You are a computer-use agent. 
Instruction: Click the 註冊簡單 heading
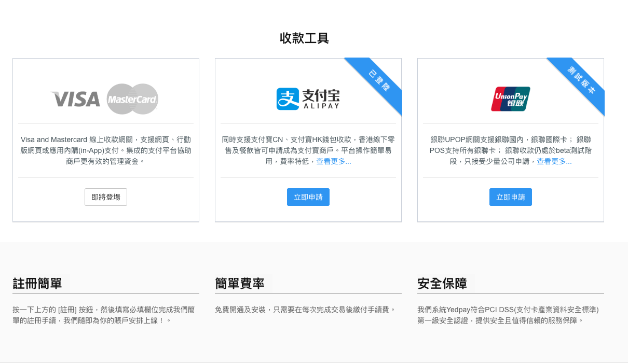(x=37, y=284)
